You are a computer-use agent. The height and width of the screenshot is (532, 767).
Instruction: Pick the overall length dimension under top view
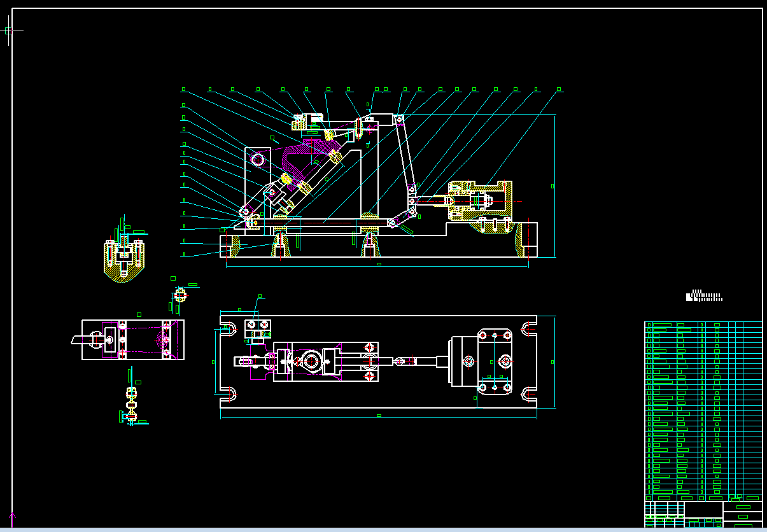[378, 417]
